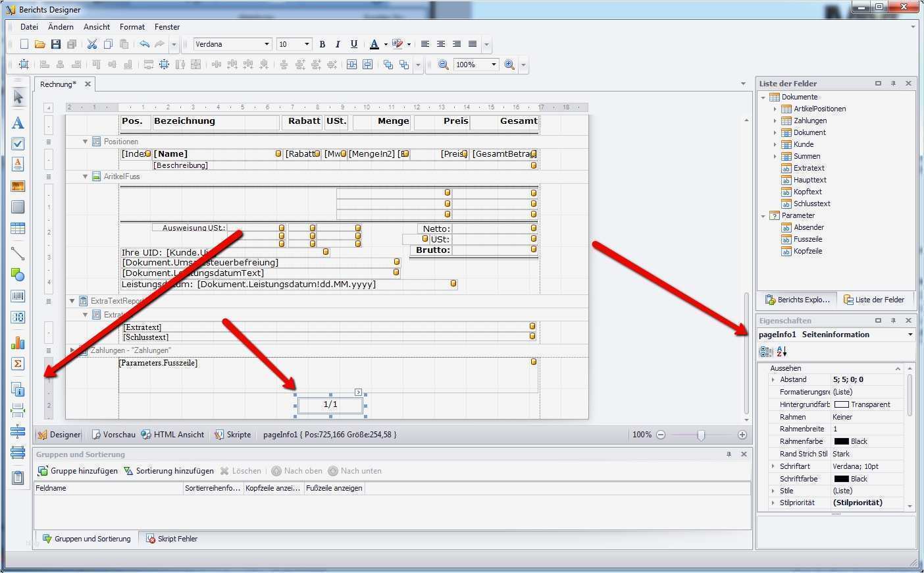Toggle italic formatting
The height and width of the screenshot is (573, 924).
338,44
